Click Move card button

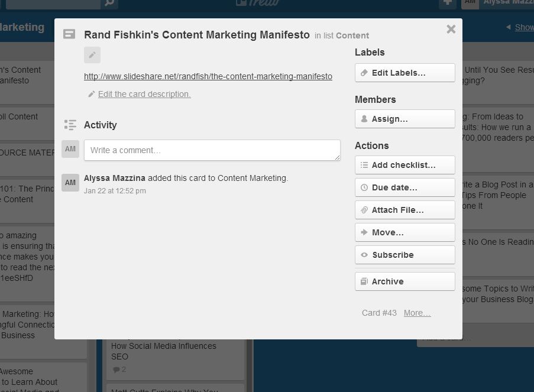405,232
